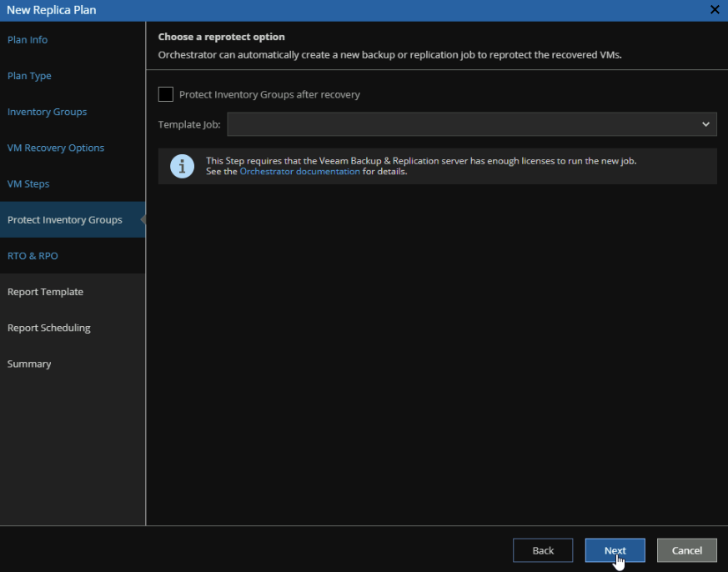Screen dimensions: 728x572
Task: Open the Template Job dropdown arrow
Action: tap(705, 124)
